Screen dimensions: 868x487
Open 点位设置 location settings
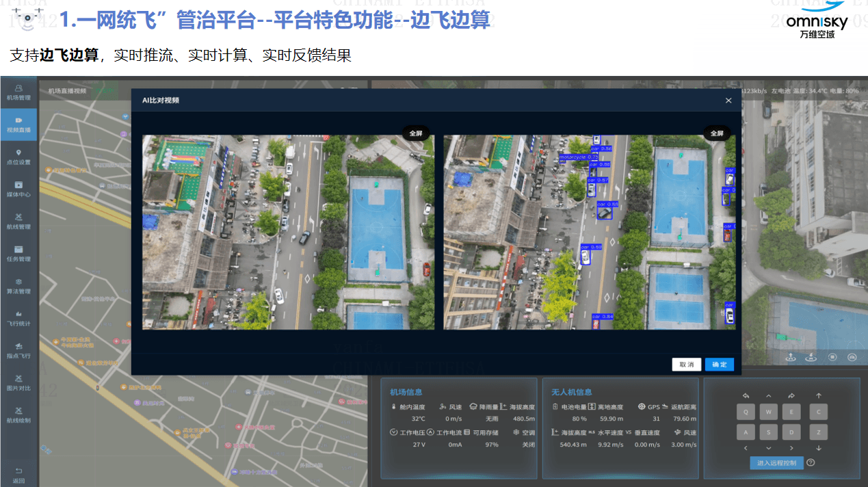(x=18, y=157)
